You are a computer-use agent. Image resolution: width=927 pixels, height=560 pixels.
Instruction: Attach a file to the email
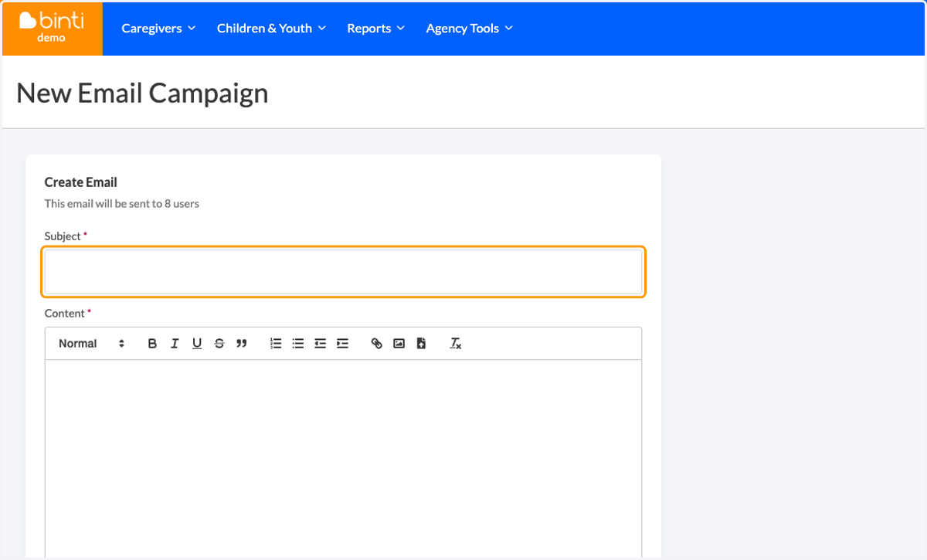tap(421, 344)
